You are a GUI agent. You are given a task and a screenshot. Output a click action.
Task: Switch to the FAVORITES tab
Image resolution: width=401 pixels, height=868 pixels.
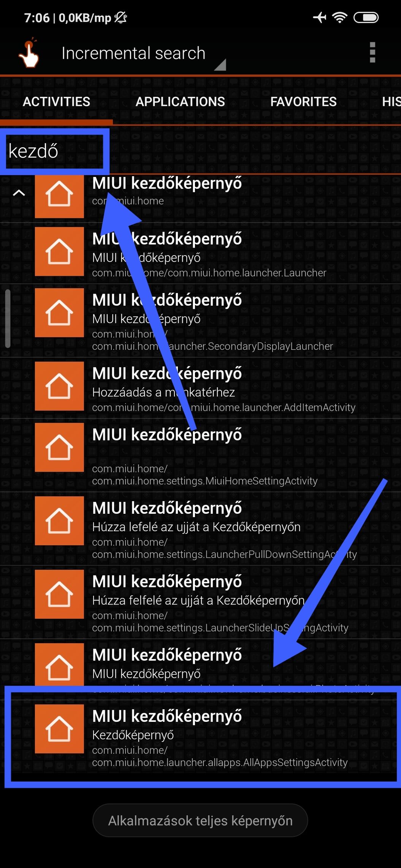303,102
